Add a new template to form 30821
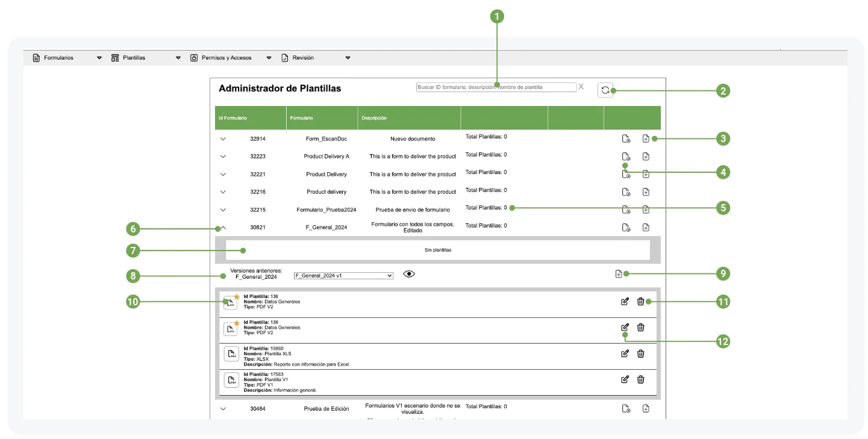The width and height of the screenshot is (868, 439). click(x=646, y=228)
